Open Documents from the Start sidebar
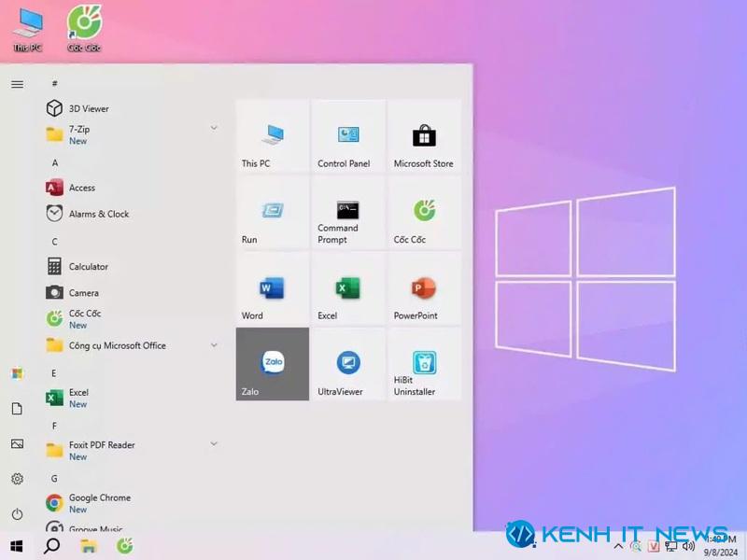The image size is (747, 560). 17,409
